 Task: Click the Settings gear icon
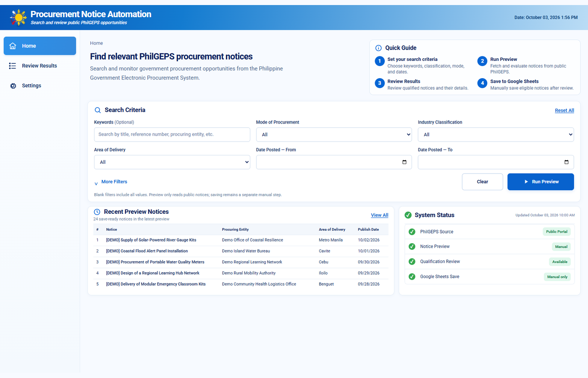tap(13, 86)
